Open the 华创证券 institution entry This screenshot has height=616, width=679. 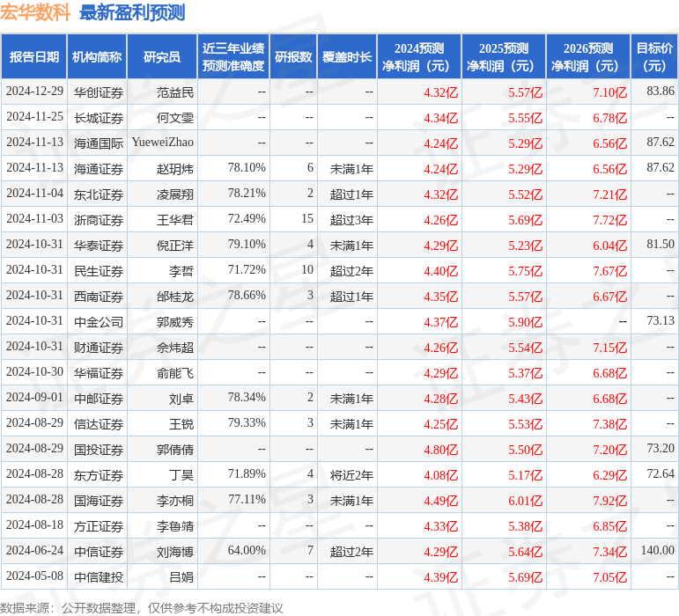99,92
